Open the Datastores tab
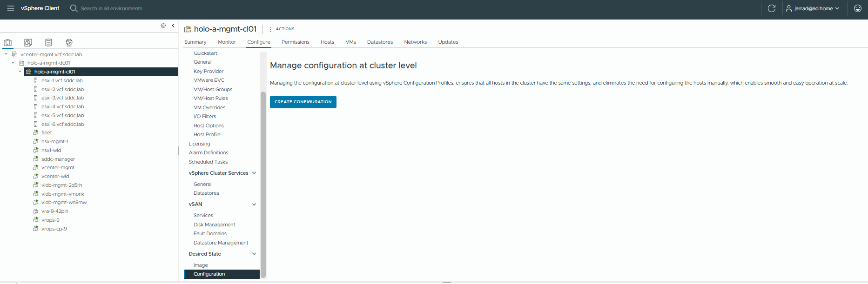Screen dimensions: 868x284 click(380, 42)
